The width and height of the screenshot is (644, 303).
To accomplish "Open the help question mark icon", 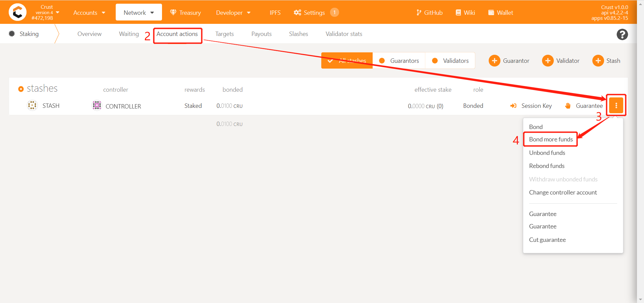I will point(622,34).
